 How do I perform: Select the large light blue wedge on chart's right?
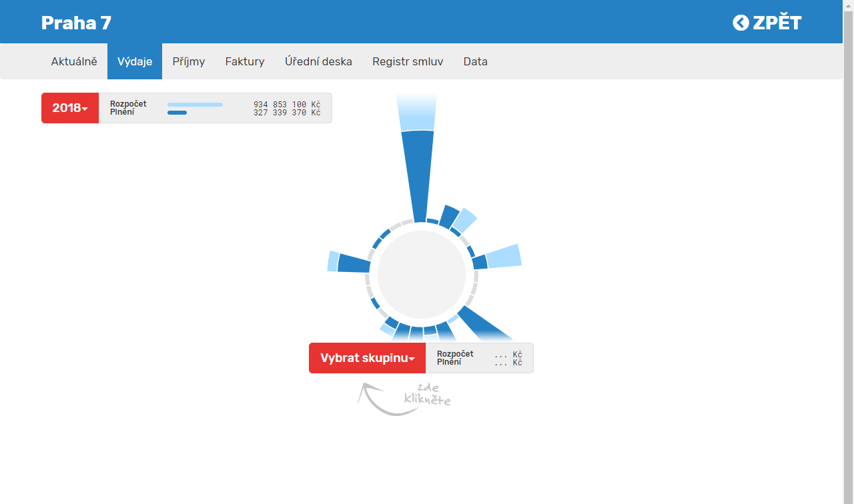504,257
